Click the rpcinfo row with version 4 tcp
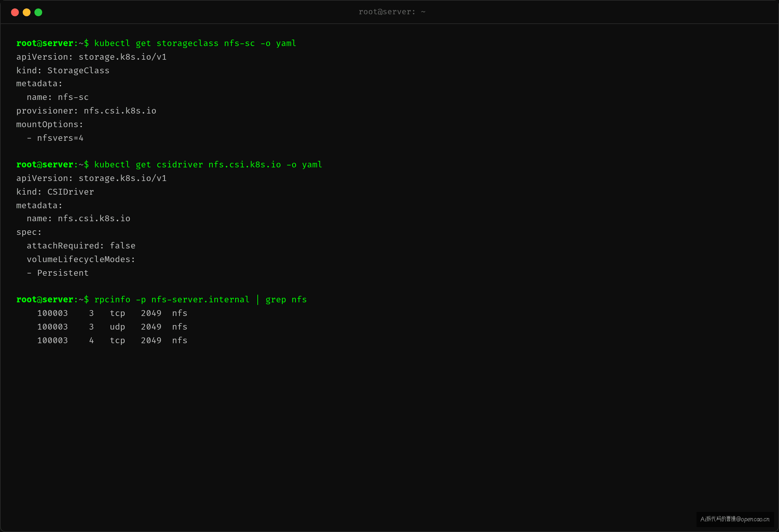 point(112,340)
